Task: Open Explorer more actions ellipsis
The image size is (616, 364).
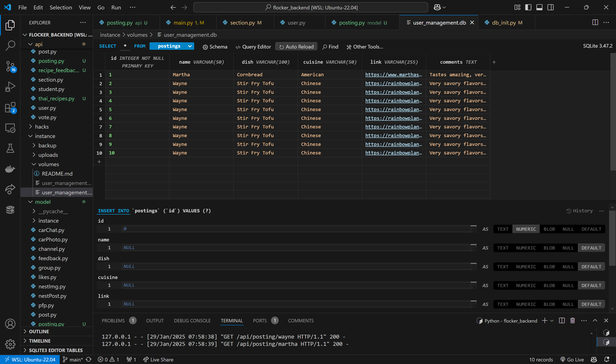Action: point(83,22)
